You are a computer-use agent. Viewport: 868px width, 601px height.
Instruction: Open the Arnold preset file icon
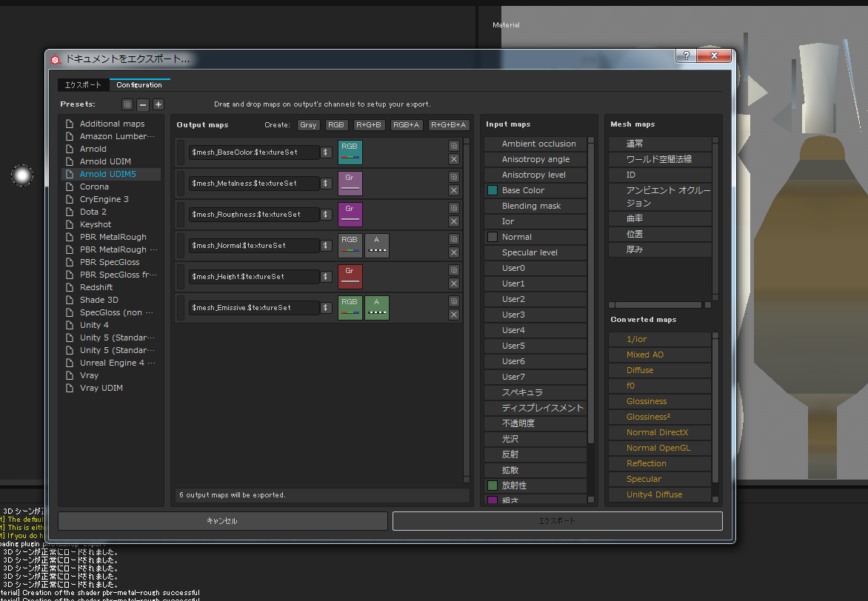coord(70,149)
